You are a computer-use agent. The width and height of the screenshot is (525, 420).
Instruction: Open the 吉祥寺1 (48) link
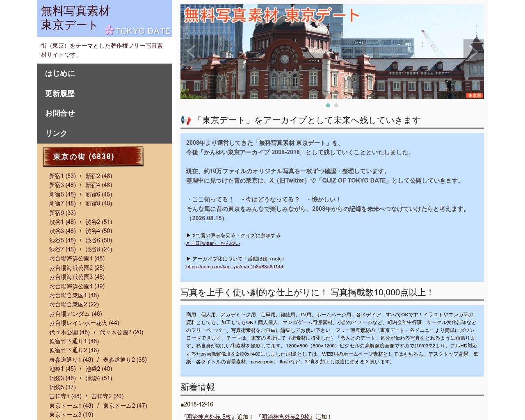65,396
